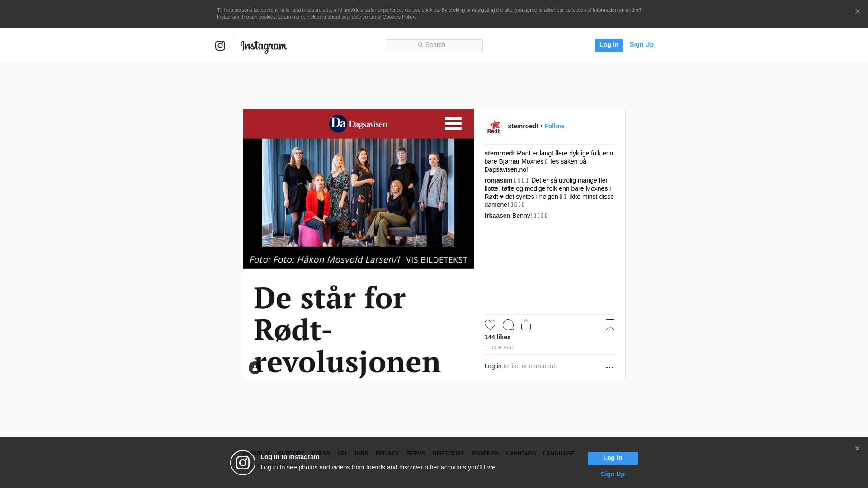
Task: Click the Log In button in header
Action: pos(609,45)
